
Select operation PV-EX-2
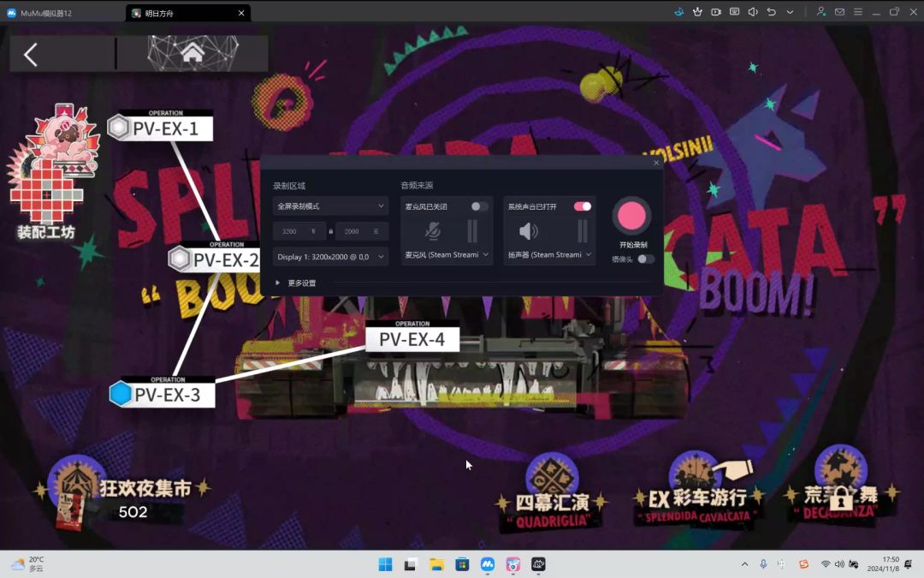click(214, 257)
